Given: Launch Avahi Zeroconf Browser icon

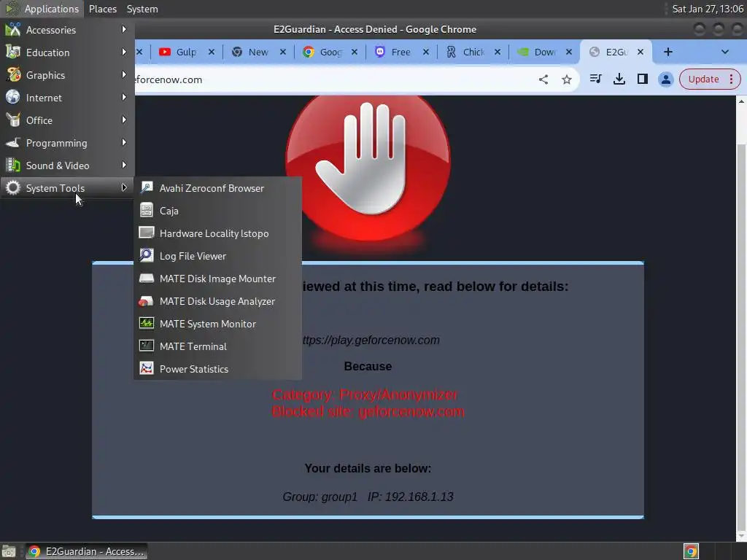Looking at the screenshot, I should coord(146,187).
